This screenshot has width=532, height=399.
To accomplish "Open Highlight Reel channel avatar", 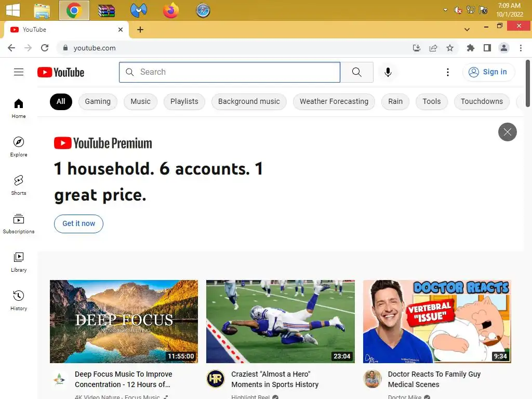I will [216, 379].
